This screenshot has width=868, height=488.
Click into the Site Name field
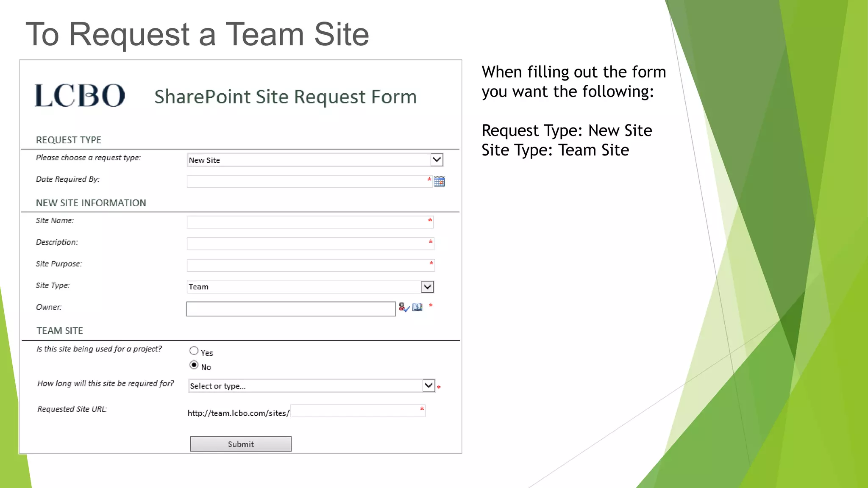(310, 222)
